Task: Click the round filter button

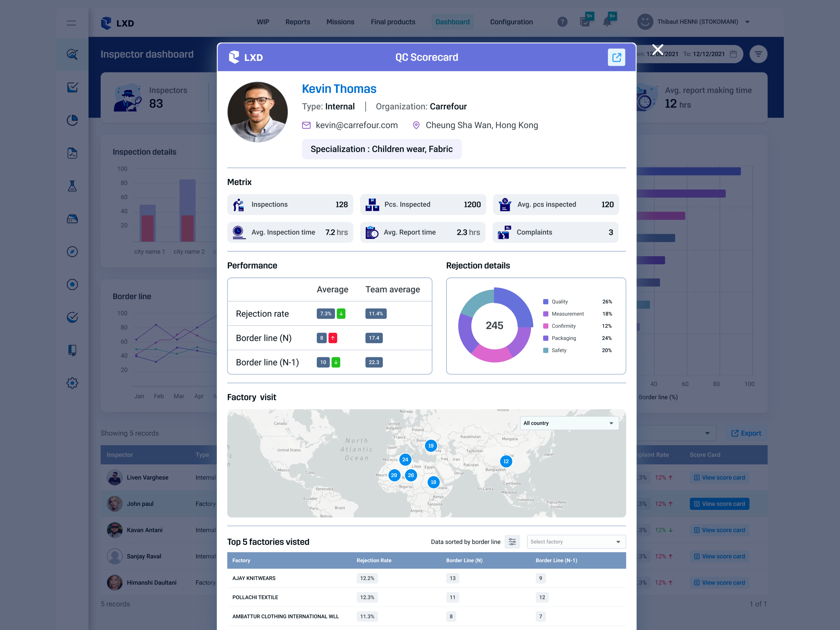Action: coord(758,54)
